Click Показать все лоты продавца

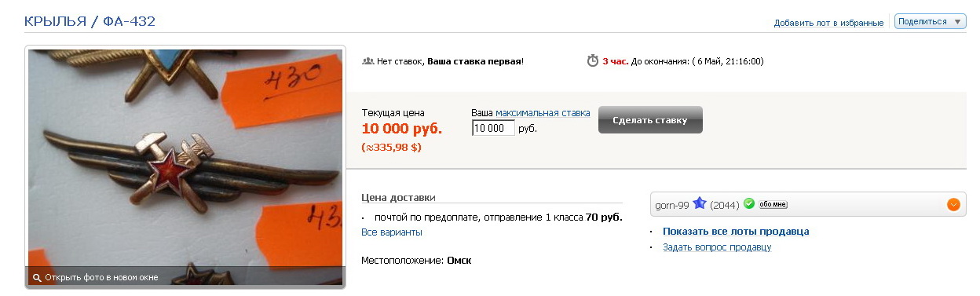click(x=736, y=232)
